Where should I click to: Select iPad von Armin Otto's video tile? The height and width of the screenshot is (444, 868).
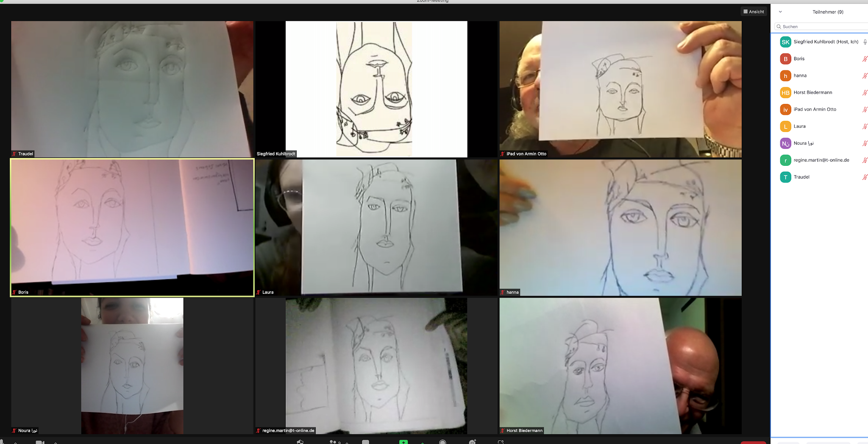click(x=620, y=89)
